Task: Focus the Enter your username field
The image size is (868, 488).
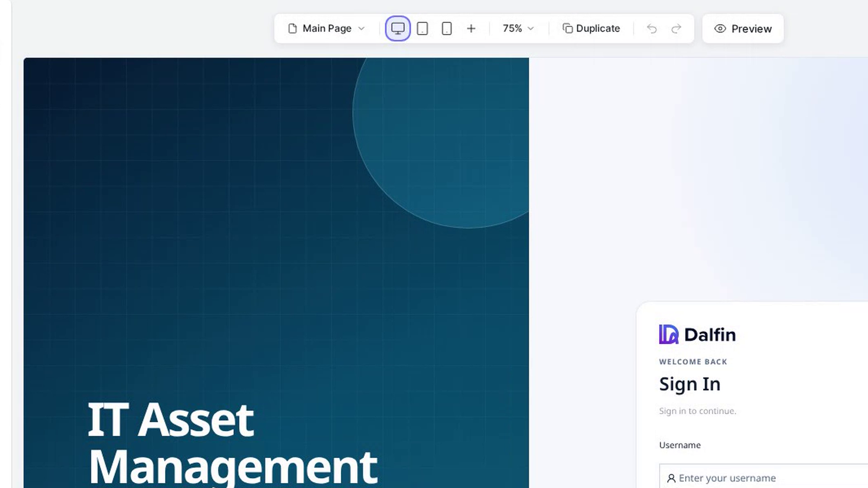Action: (764, 476)
